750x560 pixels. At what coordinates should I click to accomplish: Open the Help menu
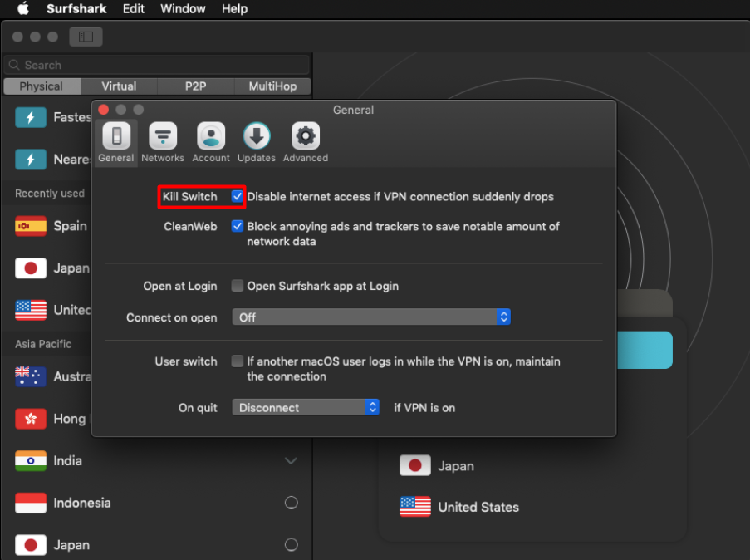[234, 8]
